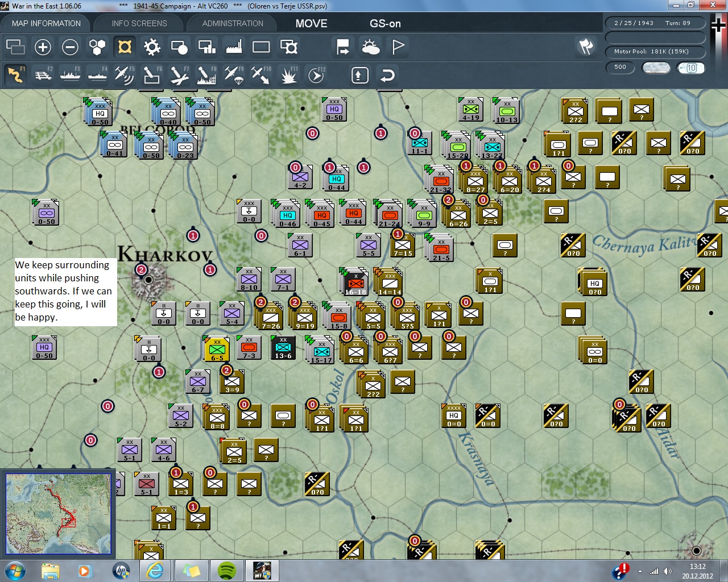Viewport: 728px width, 582px height.
Task: Click the button labeled 10
Action: 691,68
